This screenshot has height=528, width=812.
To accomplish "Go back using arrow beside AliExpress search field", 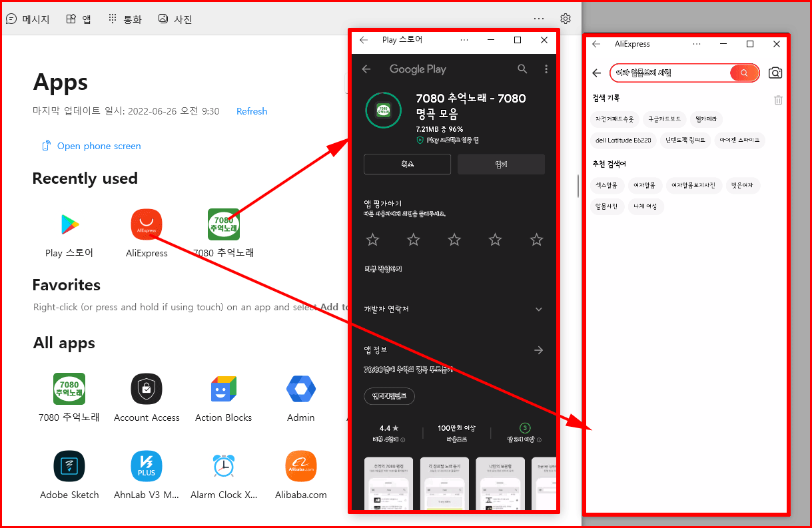I will tap(597, 73).
